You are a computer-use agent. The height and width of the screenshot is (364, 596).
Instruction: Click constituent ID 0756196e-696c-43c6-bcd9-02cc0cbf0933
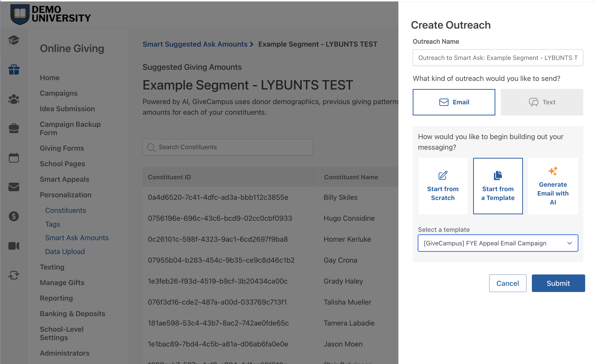[x=220, y=218]
